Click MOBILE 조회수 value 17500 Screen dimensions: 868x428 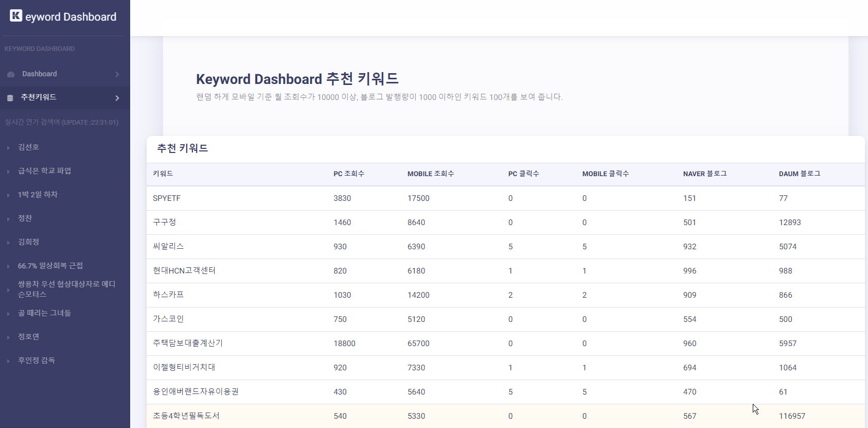[418, 198]
